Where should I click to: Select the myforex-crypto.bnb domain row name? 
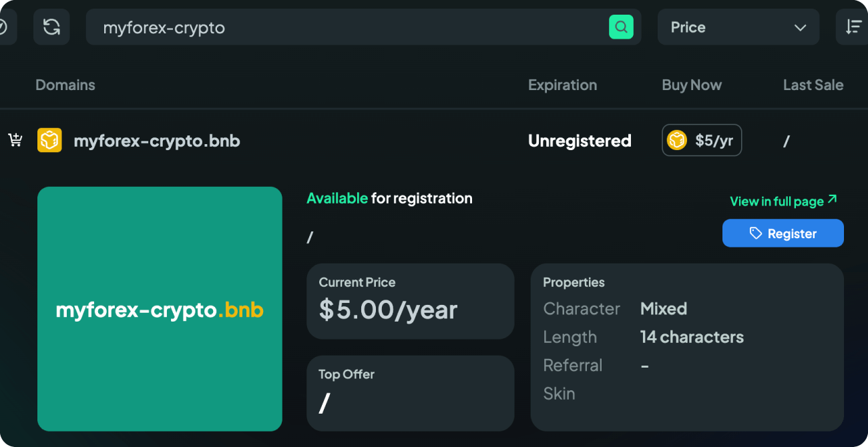coord(157,141)
